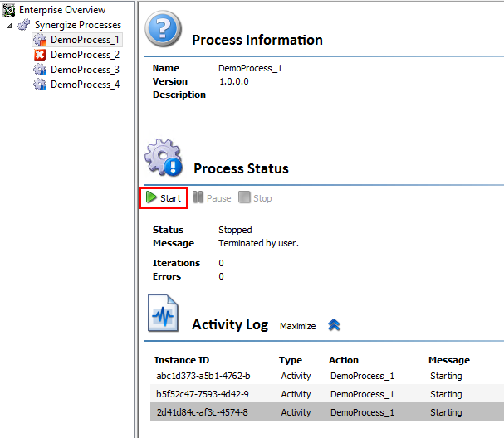Viewport: 504px width, 438px height.
Task: Click the Activity Log document icon
Action: click(x=163, y=313)
